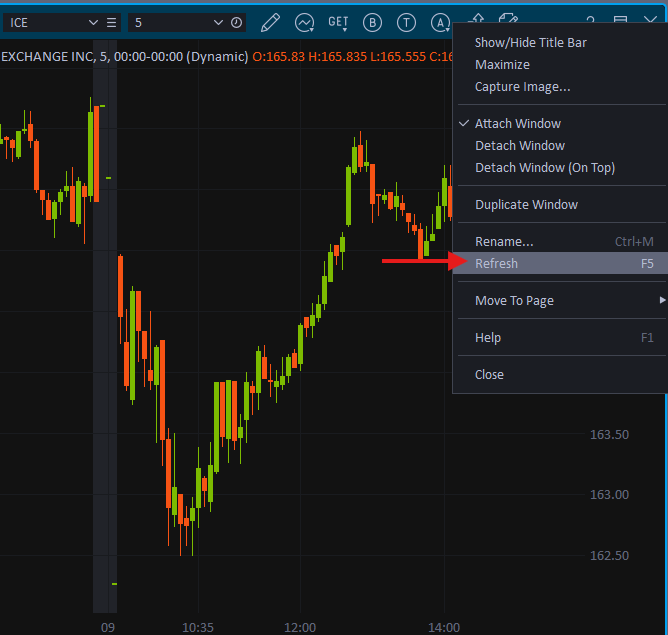Click the GET toolbar icon
668x635 pixels.
[338, 22]
